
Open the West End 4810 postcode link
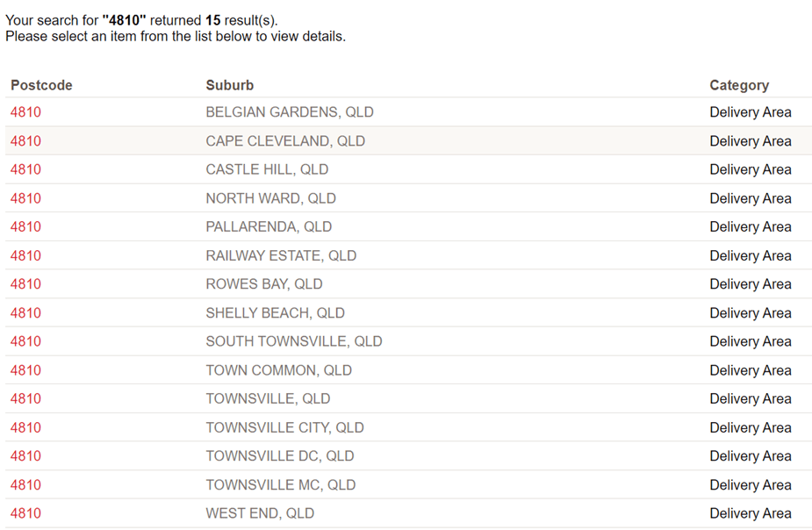25,513
